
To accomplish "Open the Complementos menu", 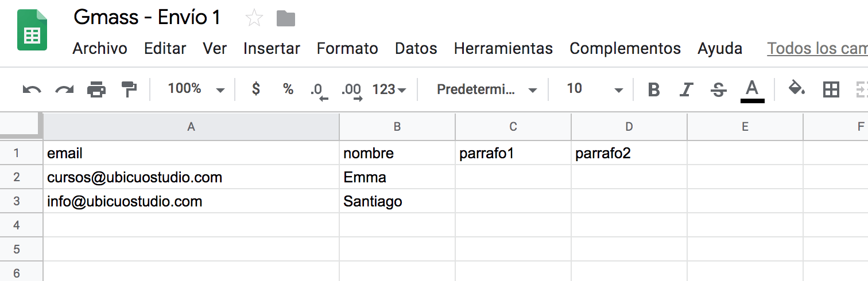I will pos(625,49).
